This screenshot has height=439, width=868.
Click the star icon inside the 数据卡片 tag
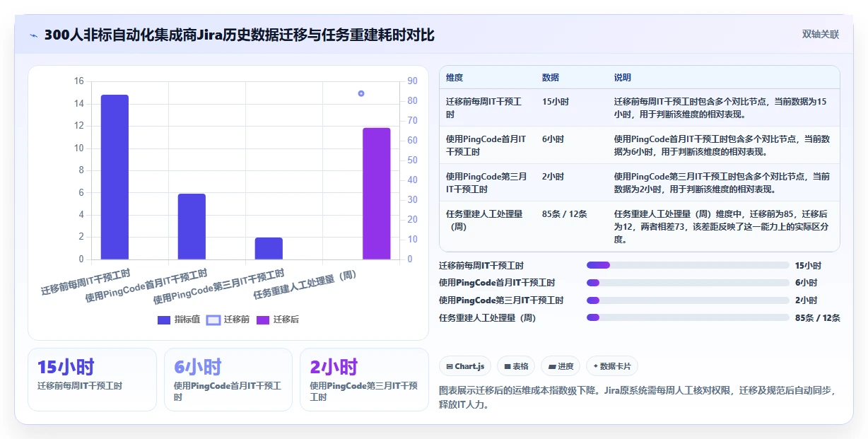[x=594, y=366]
